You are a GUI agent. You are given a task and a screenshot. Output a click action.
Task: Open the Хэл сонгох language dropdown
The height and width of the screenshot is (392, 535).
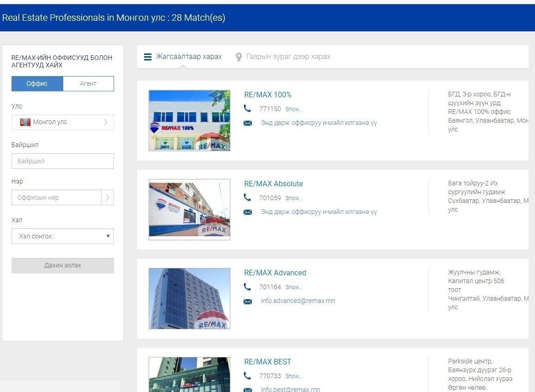pos(63,236)
